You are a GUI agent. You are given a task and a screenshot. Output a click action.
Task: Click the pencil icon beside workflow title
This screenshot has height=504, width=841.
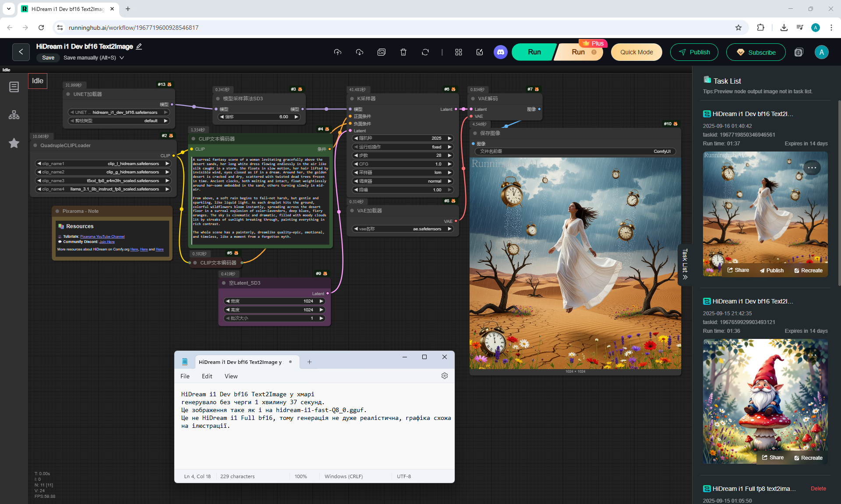[x=139, y=46]
